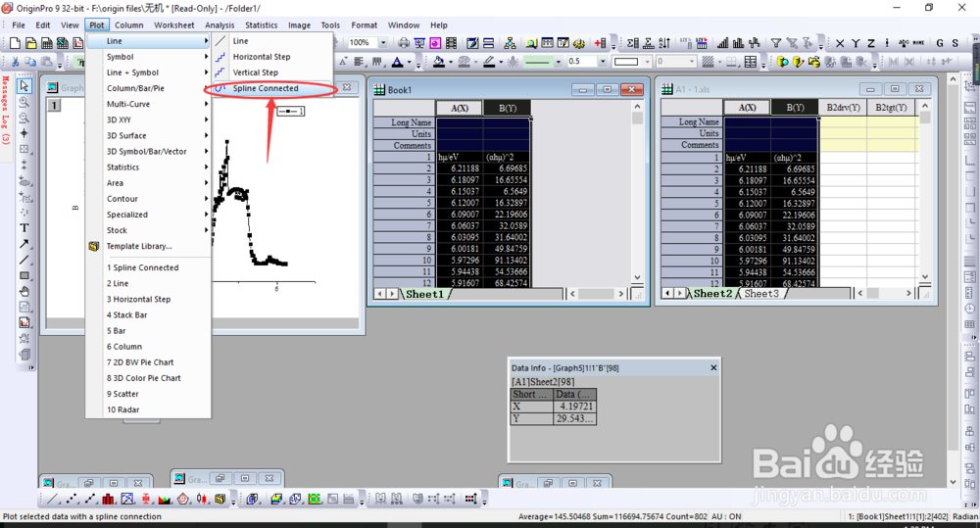Open the Analysis menu
The height and width of the screenshot is (528, 980).
pos(220,25)
